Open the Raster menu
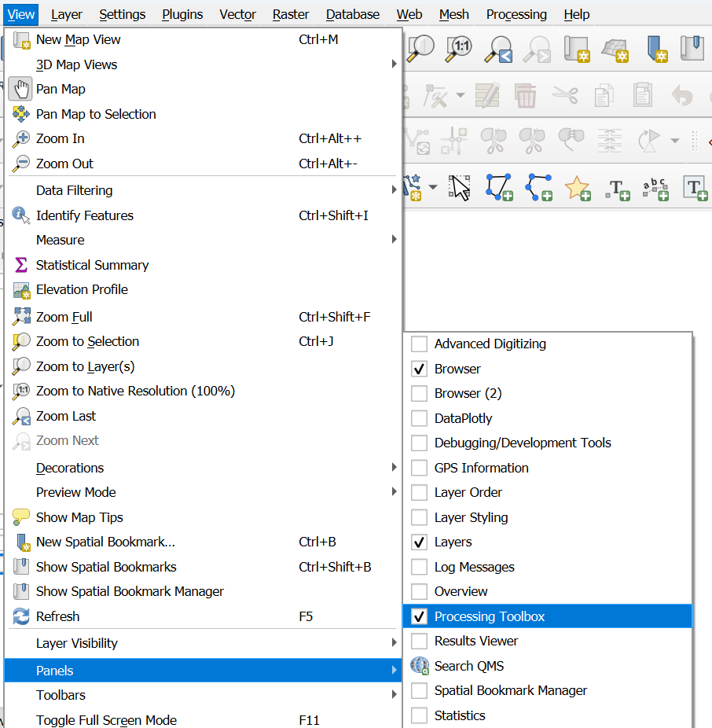 291,14
